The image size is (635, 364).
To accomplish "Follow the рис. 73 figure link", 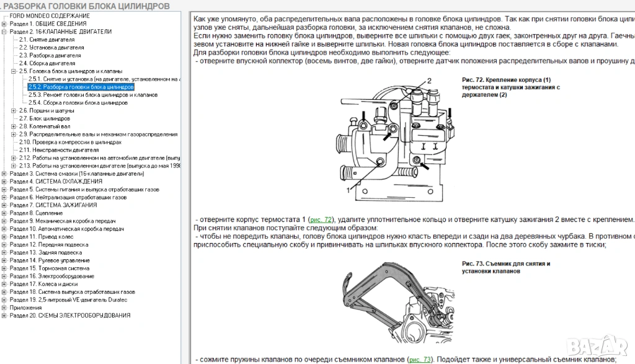I will (419, 359).
